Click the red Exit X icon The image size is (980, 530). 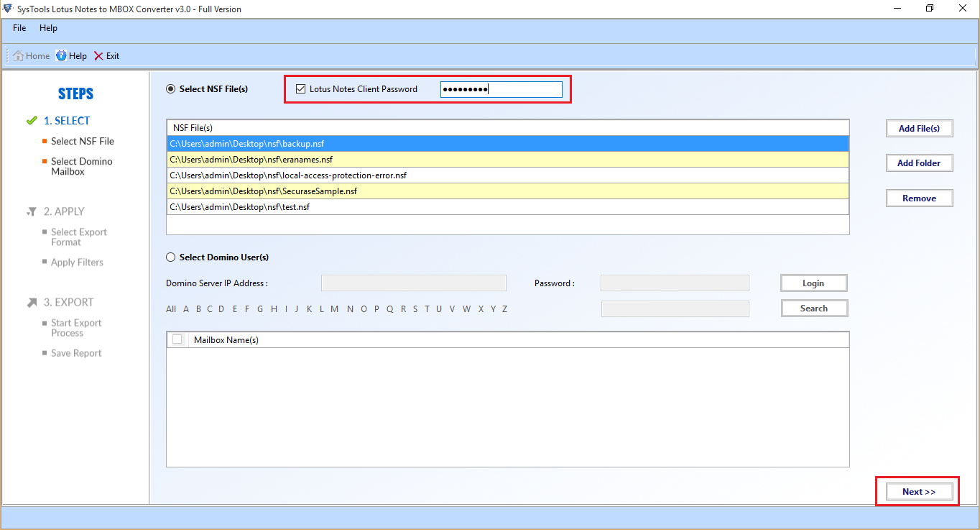[98, 56]
